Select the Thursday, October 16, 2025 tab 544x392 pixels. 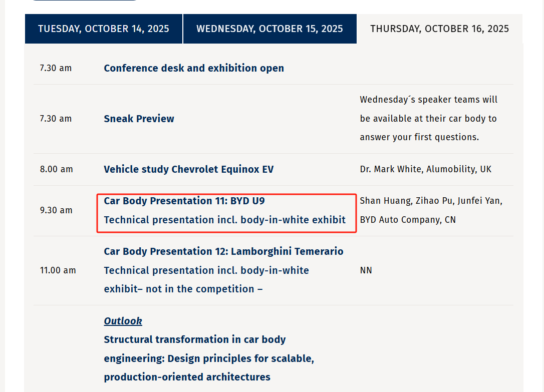coord(440,29)
